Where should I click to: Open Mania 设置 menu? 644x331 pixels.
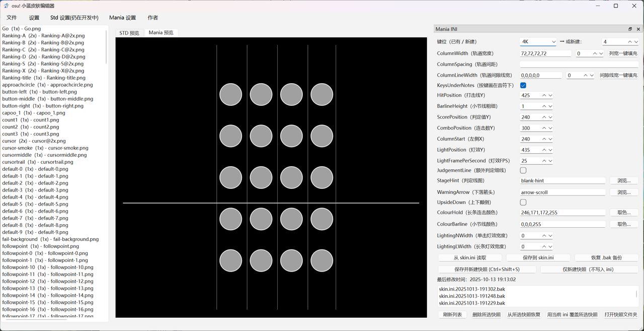(x=122, y=18)
